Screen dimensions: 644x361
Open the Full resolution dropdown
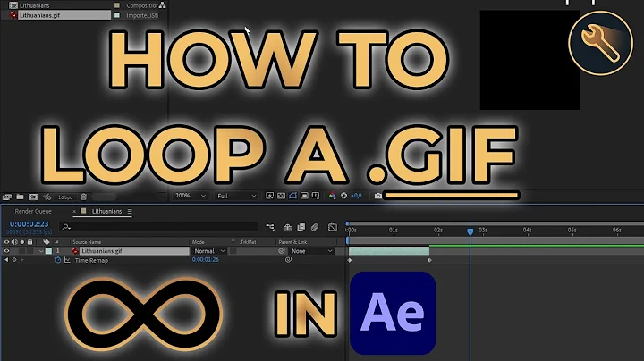pos(236,196)
